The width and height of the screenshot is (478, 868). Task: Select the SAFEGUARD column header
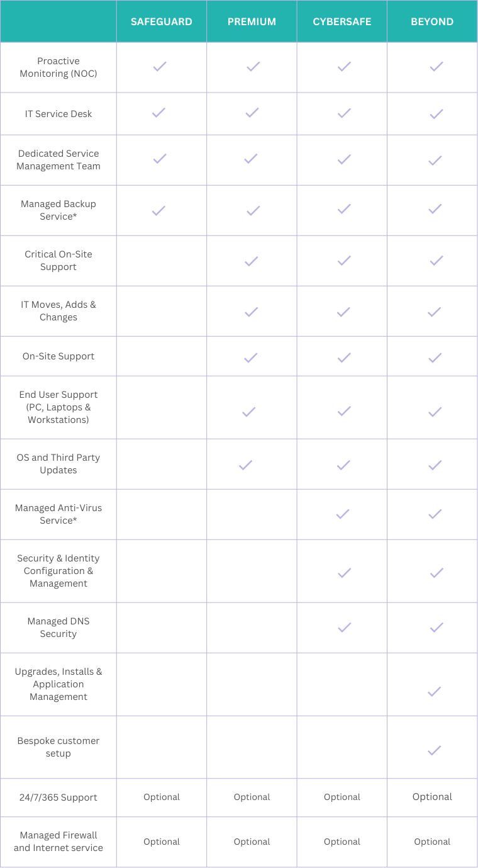(x=162, y=21)
